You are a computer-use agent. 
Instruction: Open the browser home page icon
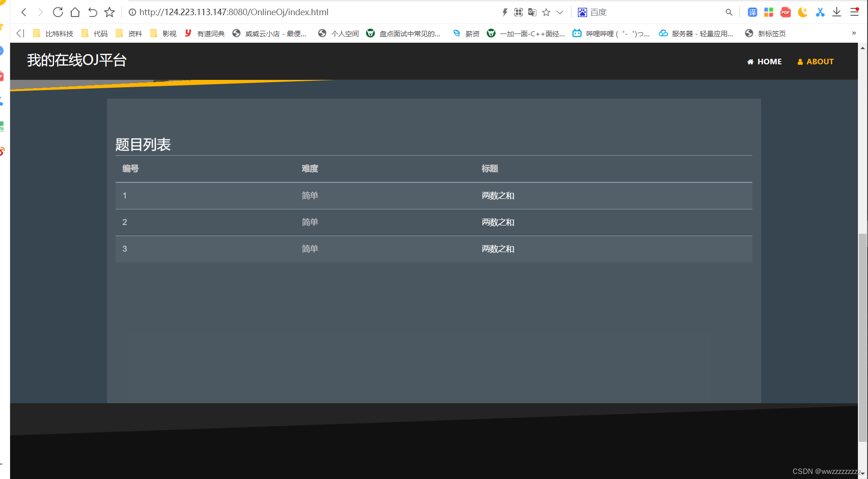coord(75,12)
